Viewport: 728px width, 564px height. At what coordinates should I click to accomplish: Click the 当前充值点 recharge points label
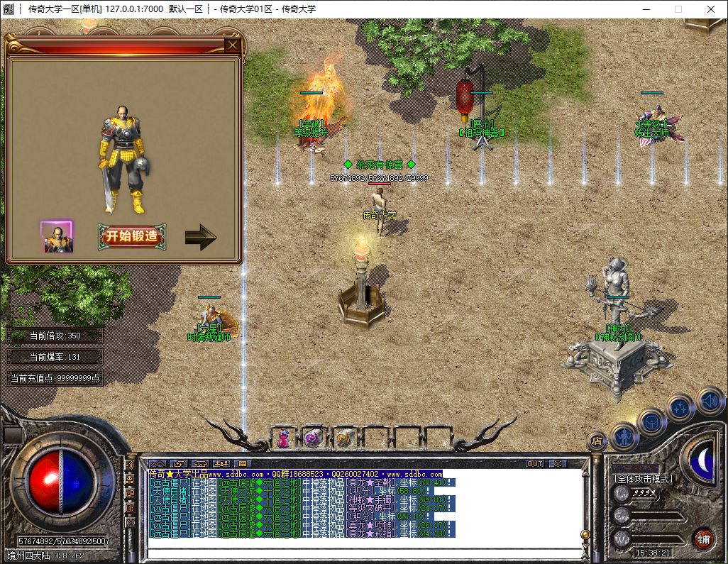click(55, 378)
